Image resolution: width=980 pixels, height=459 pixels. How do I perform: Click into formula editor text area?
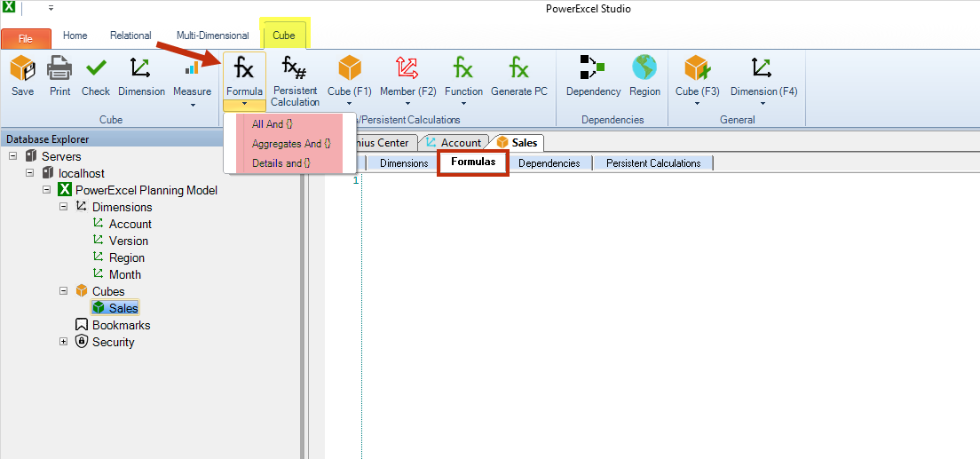click(670, 316)
